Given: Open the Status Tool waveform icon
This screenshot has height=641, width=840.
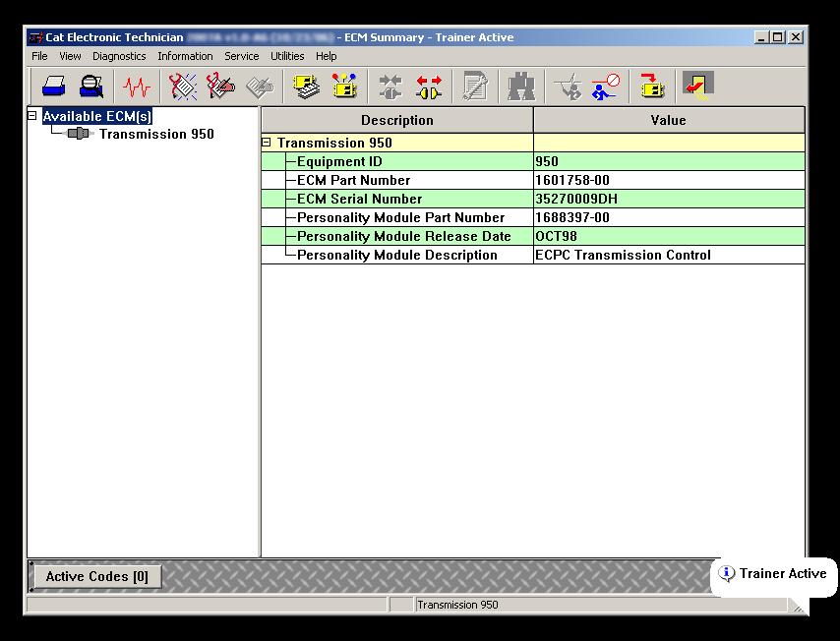Looking at the screenshot, I should click(x=137, y=87).
